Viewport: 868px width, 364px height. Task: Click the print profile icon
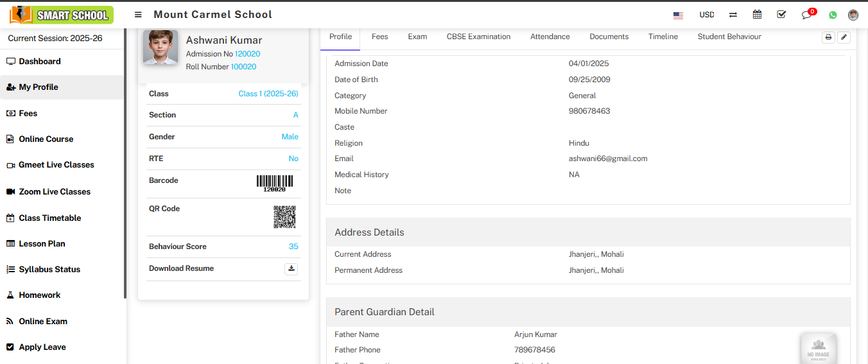(829, 37)
